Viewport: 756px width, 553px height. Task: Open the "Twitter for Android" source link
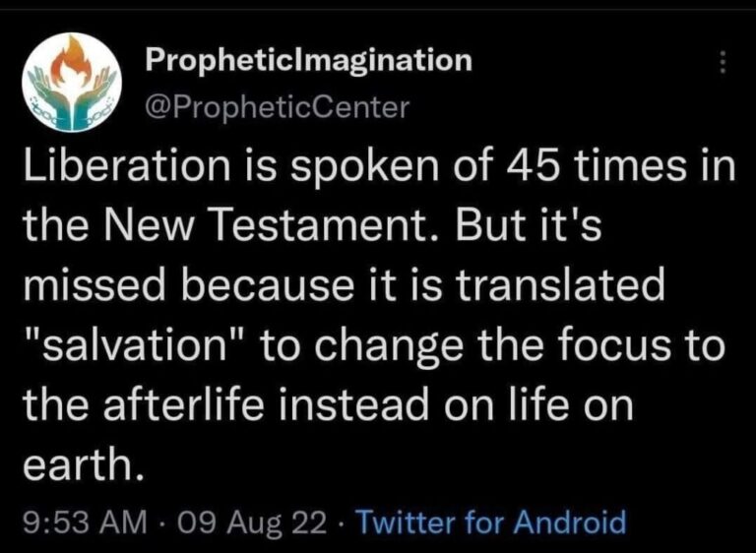click(x=490, y=521)
